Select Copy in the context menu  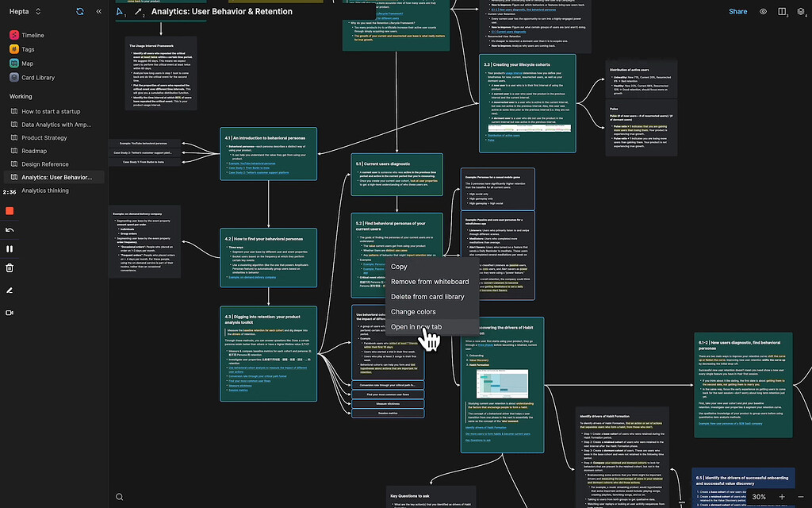(x=400, y=267)
